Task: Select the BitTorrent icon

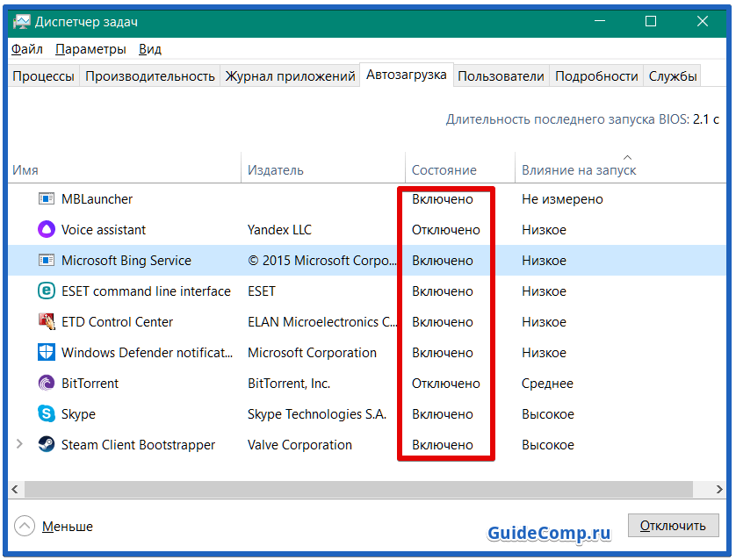Action: click(x=47, y=384)
